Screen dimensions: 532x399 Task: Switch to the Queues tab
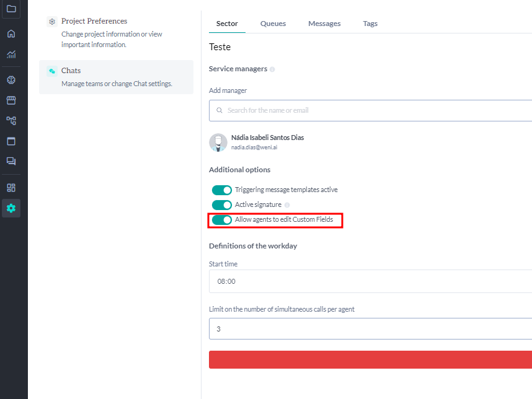273,23
